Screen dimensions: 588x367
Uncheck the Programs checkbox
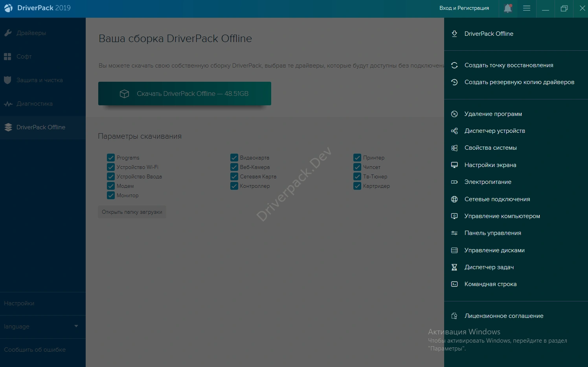(x=111, y=158)
